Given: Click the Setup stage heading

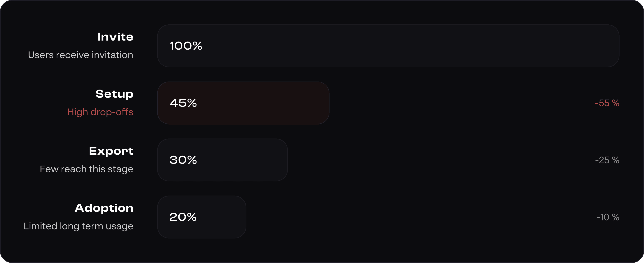Looking at the screenshot, I should click(115, 94).
